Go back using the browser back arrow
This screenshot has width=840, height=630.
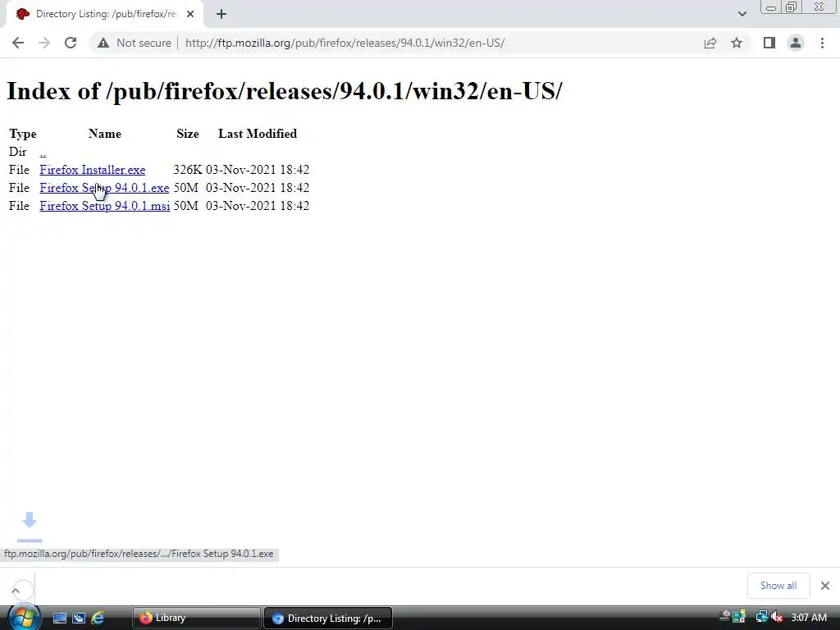point(18,43)
